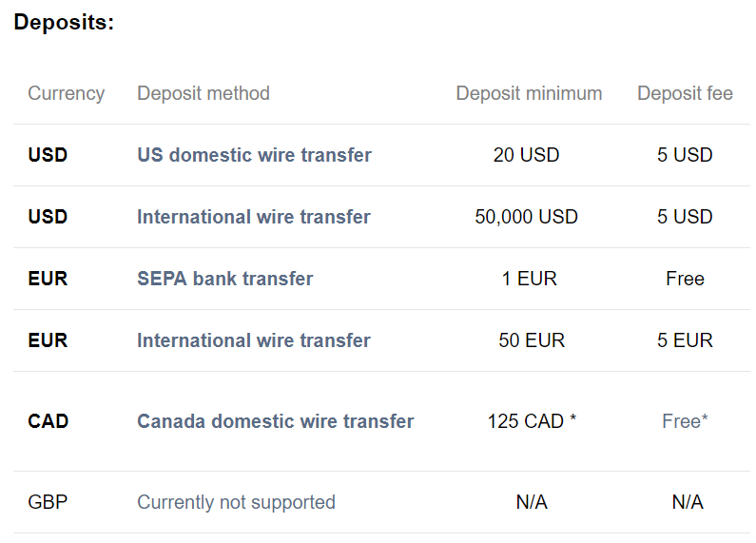Click Currently not supported text
This screenshot has width=756, height=543.
coord(236,502)
